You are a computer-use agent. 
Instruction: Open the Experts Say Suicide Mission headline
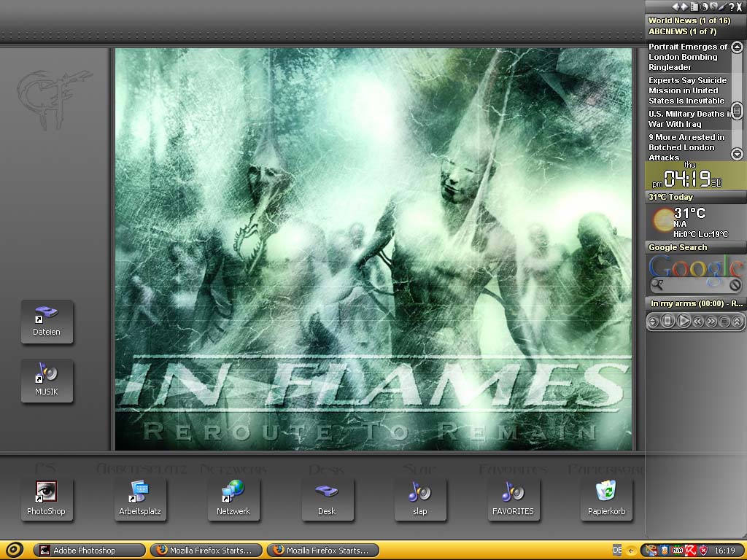(687, 90)
